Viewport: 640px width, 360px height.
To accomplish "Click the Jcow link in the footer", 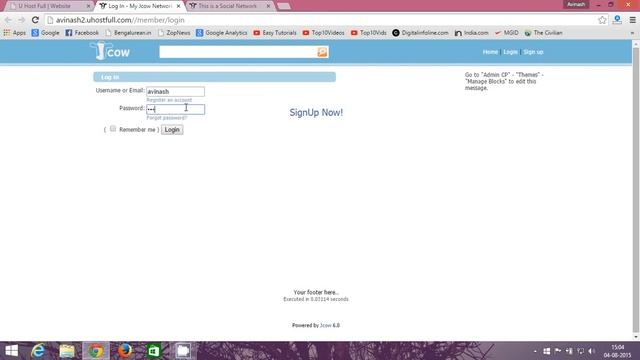I will [326, 325].
